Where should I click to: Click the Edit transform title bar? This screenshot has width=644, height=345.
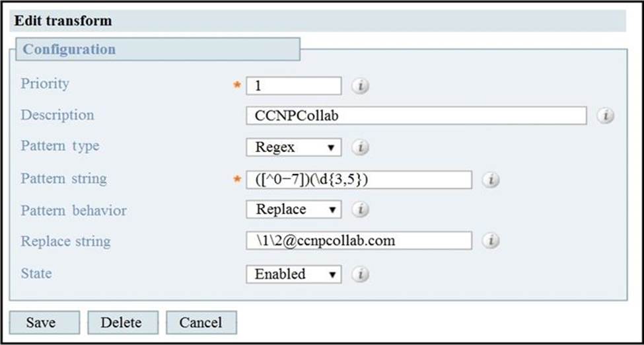[x=318, y=21]
